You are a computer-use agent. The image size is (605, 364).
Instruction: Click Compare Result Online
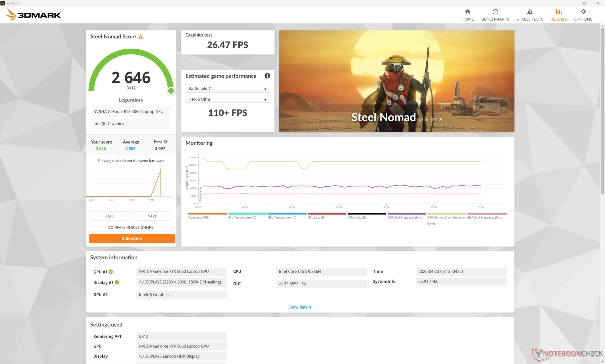point(131,227)
